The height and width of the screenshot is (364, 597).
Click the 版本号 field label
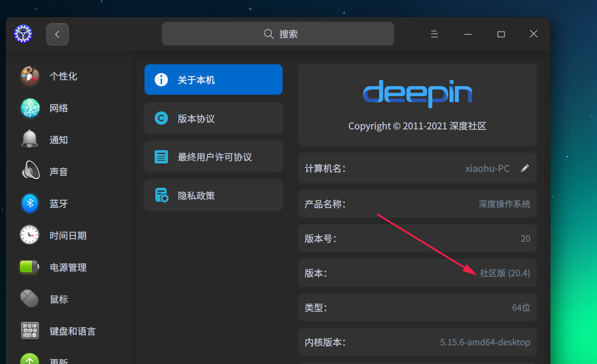pyautogui.click(x=320, y=238)
